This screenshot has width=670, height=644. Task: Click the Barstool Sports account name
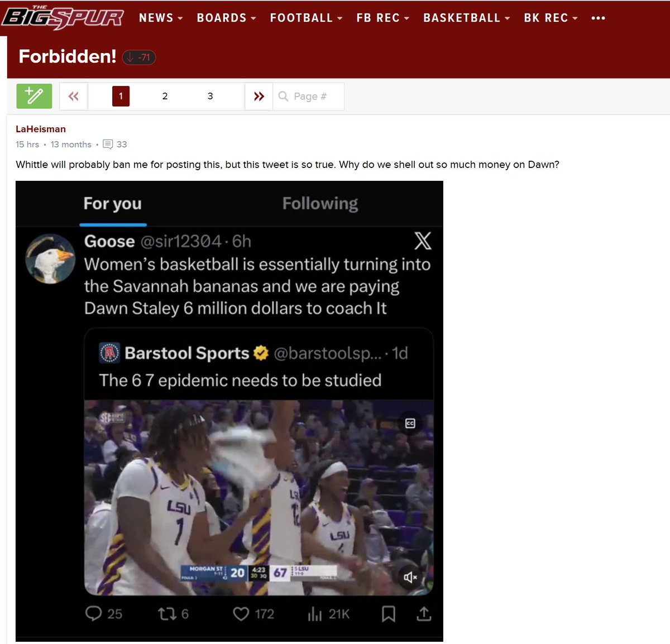(x=186, y=353)
